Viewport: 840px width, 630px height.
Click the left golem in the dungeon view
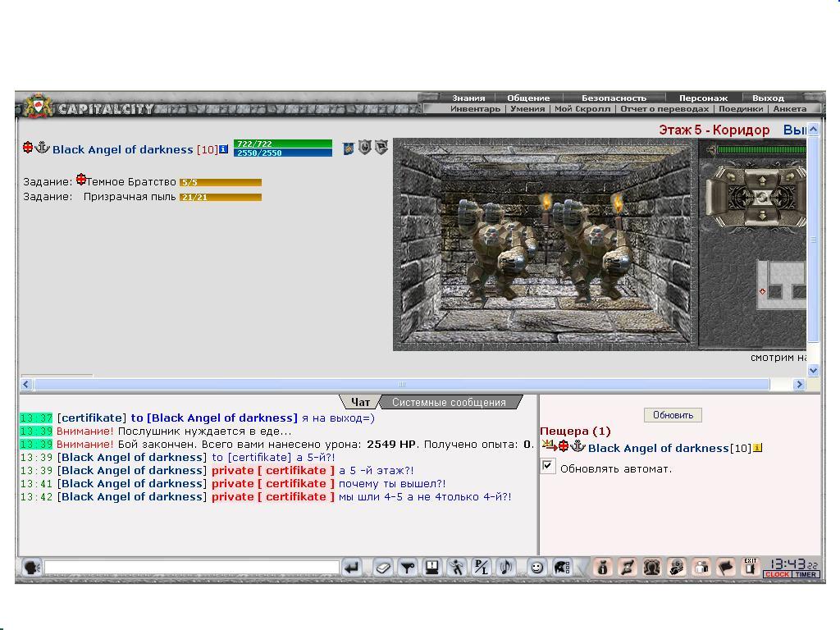(495, 249)
